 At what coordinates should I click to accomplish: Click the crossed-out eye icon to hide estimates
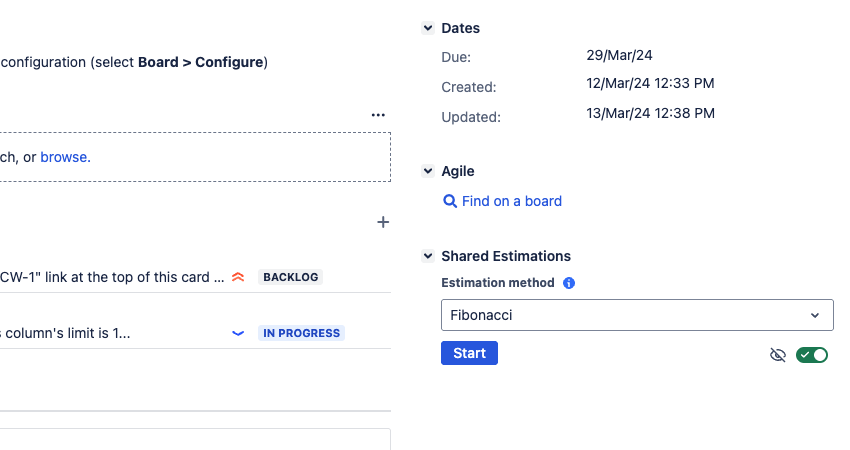tap(778, 354)
